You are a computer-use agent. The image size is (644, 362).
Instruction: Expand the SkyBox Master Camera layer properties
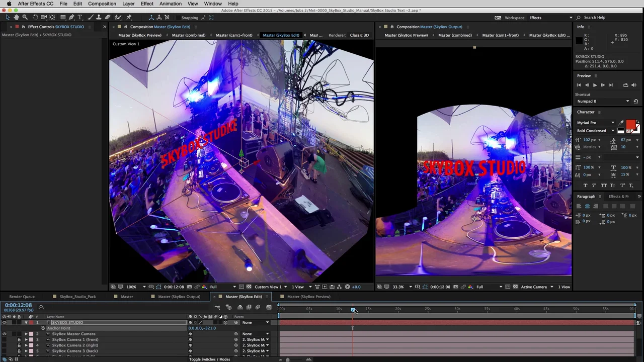26,334
